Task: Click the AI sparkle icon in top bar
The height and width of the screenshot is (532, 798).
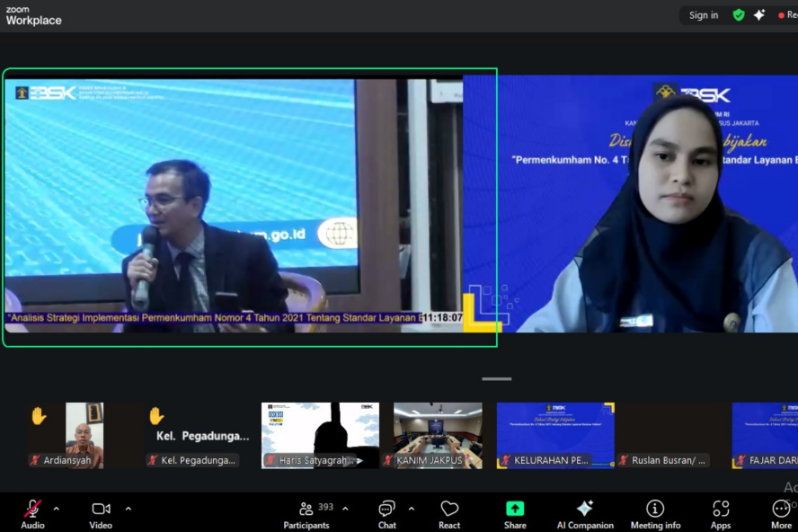Action: click(759, 15)
